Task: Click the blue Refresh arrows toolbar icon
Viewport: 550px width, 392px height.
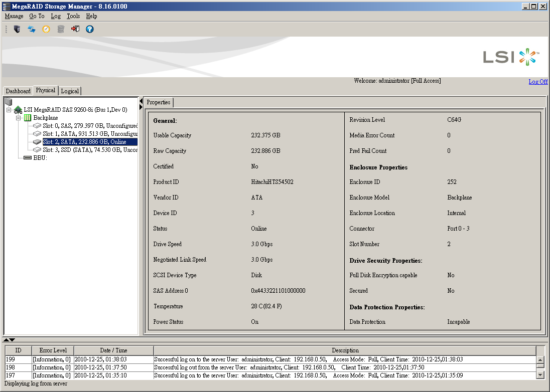Action: [32, 29]
